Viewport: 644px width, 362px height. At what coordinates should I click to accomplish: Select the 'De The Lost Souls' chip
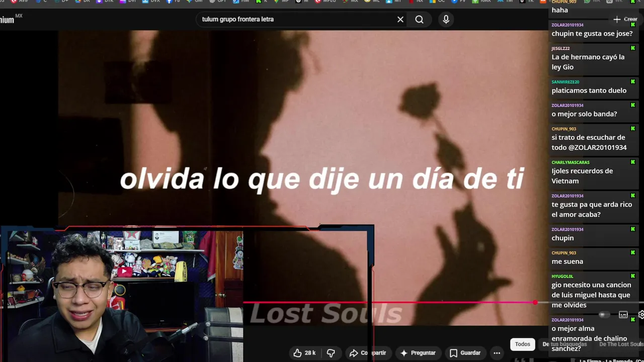[621, 344]
